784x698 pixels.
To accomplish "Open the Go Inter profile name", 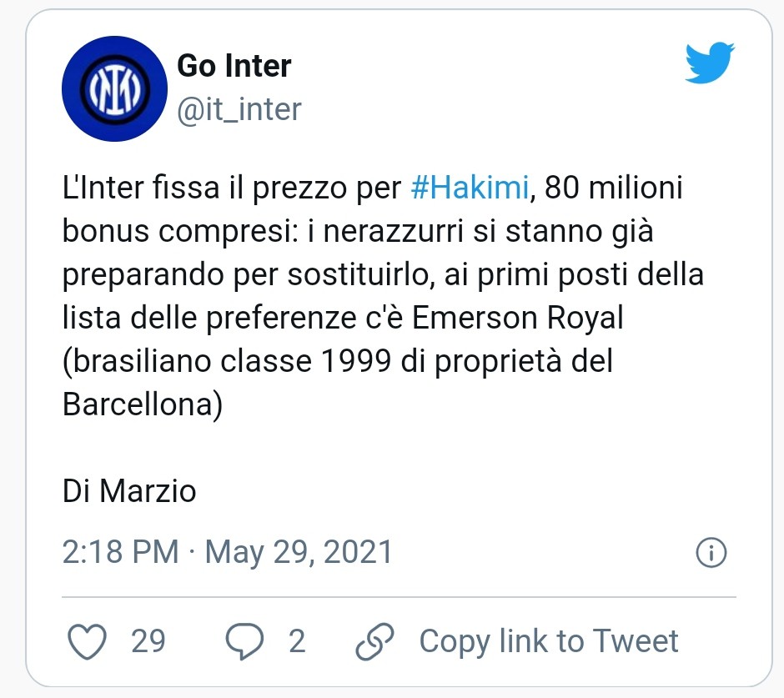I will 234,66.
